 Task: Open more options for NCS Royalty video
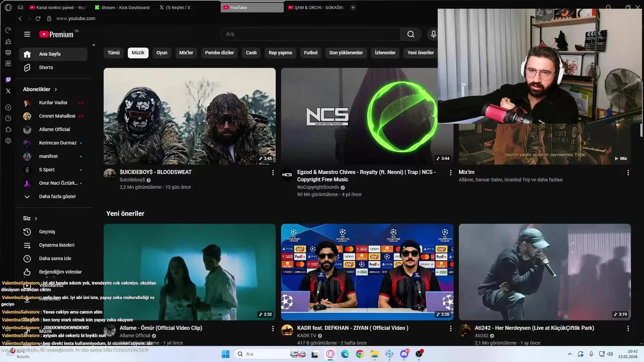click(451, 172)
